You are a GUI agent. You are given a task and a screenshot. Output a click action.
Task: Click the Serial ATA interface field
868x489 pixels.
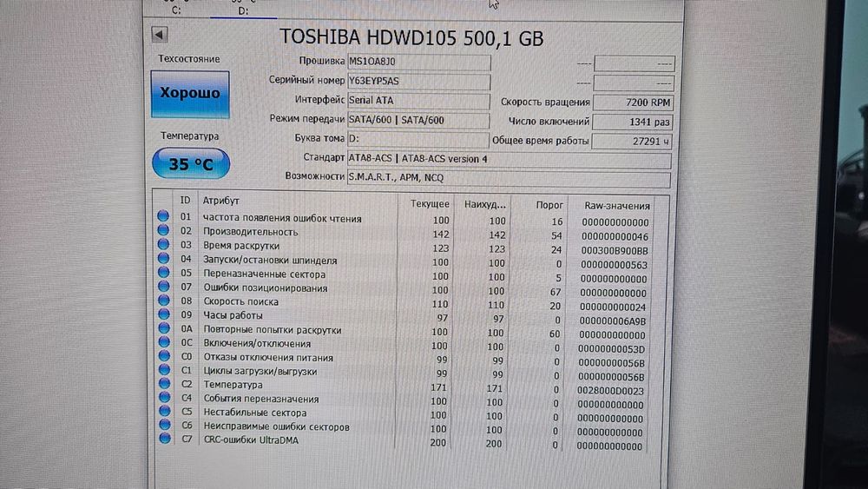tap(418, 101)
